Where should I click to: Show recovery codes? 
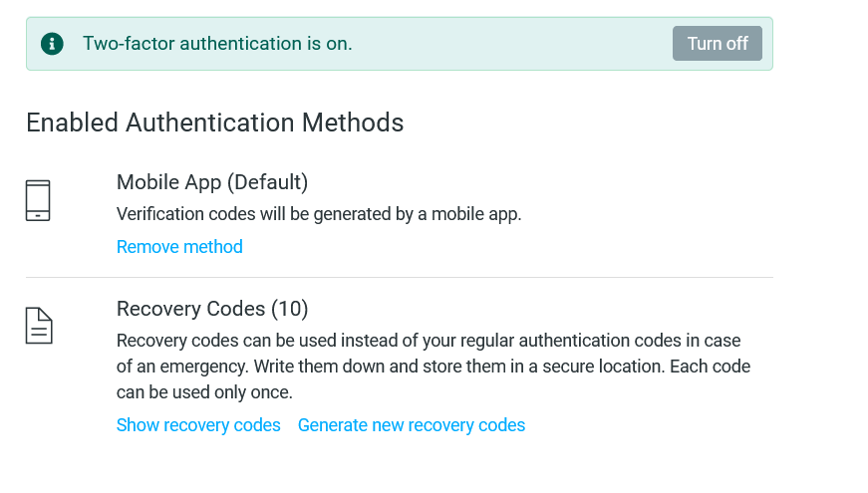point(198,425)
